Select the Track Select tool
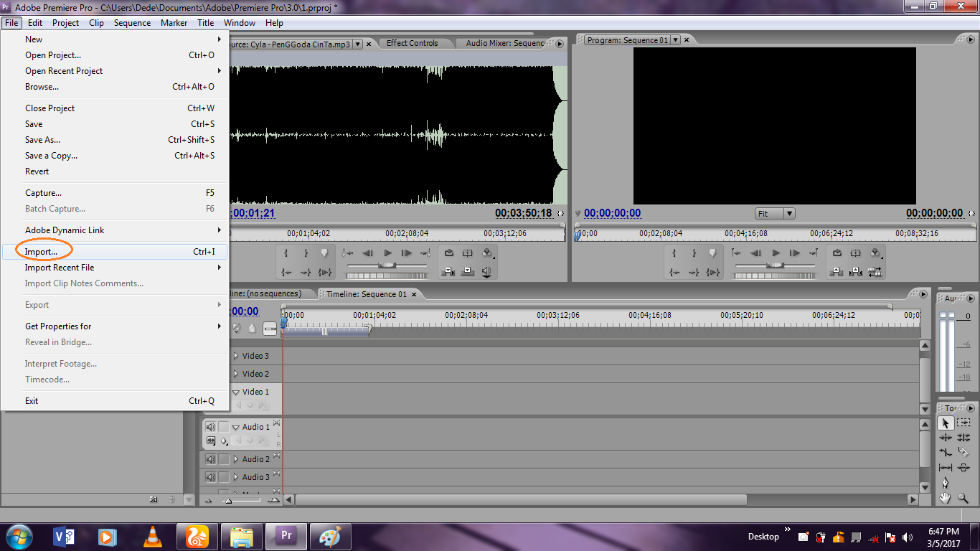The image size is (980, 551). click(963, 423)
